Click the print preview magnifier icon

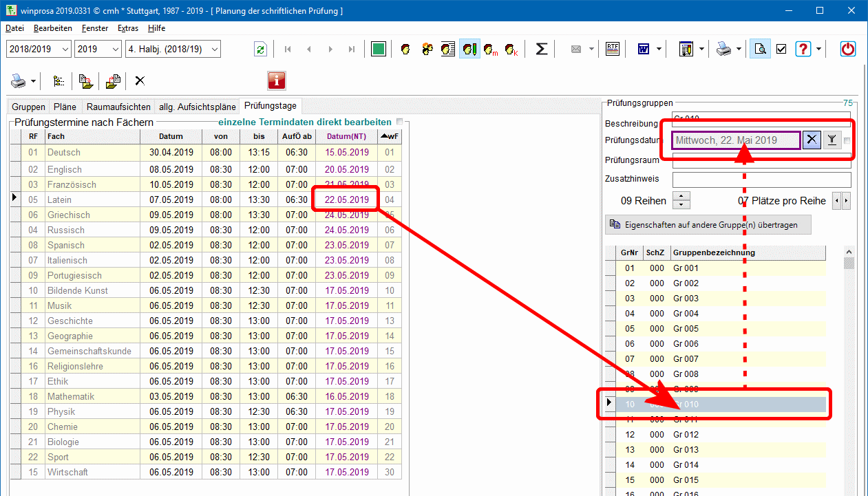760,49
